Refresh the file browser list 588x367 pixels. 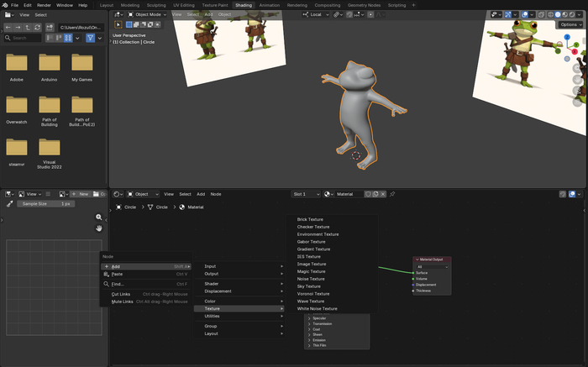coord(39,27)
